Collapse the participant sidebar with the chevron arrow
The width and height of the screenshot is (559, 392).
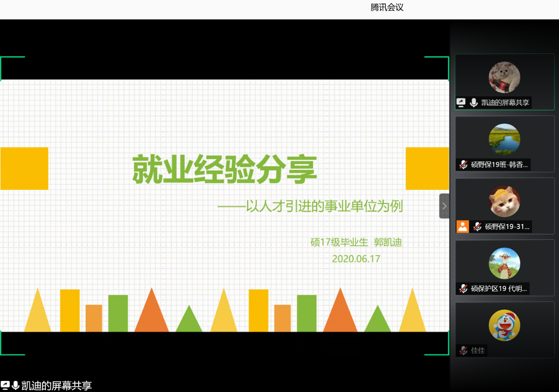tap(444, 206)
